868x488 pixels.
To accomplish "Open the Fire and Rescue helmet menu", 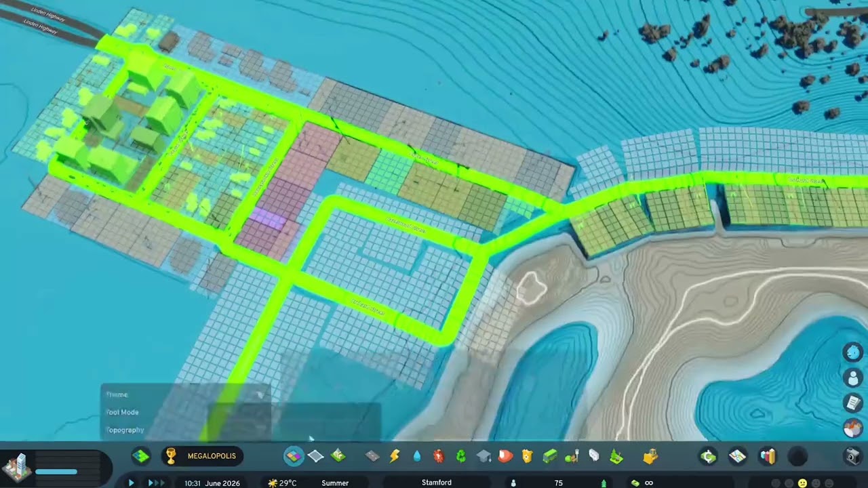I will click(x=506, y=456).
